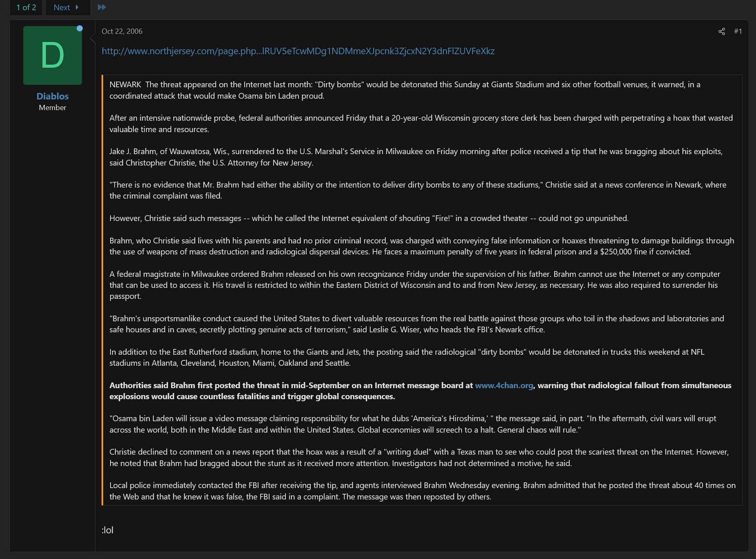The width and height of the screenshot is (756, 559).
Task: Open the '1 of 2' page selector
Action: tap(26, 7)
